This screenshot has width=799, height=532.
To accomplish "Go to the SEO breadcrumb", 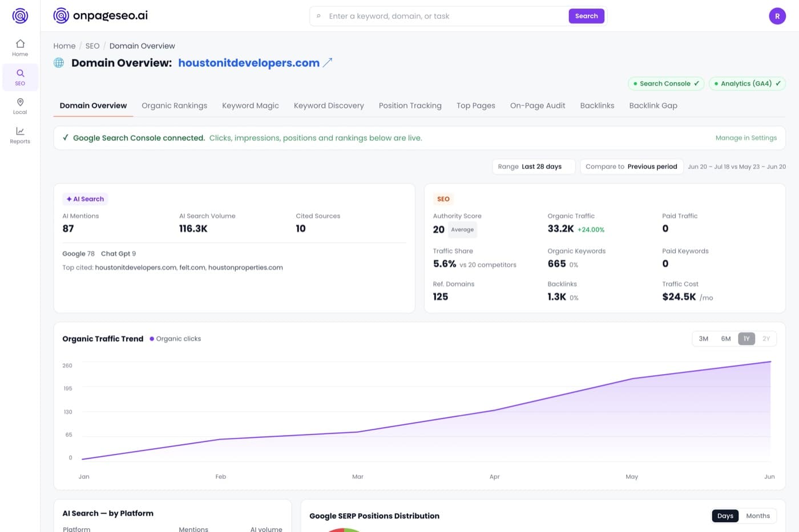I will pos(92,46).
